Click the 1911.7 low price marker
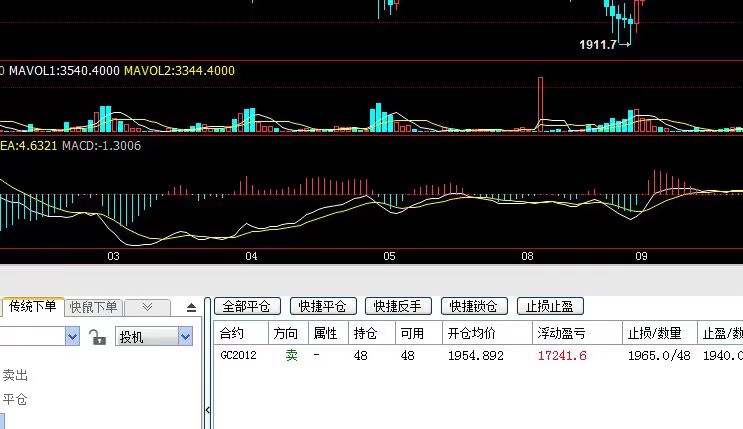This screenshot has height=429, width=743. (598, 45)
